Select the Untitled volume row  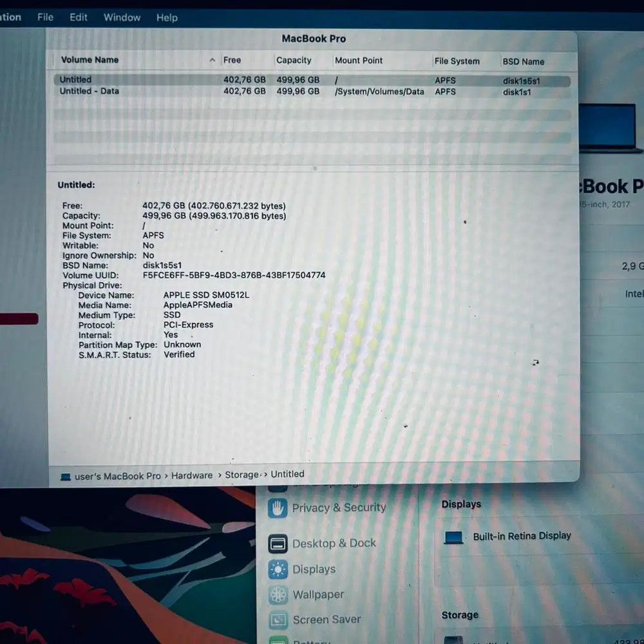point(312,80)
